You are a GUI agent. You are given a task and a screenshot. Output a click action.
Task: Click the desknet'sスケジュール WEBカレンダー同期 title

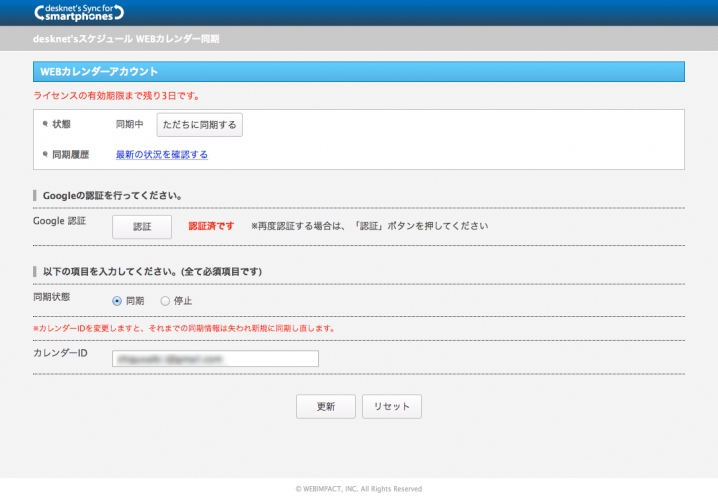(x=126, y=39)
